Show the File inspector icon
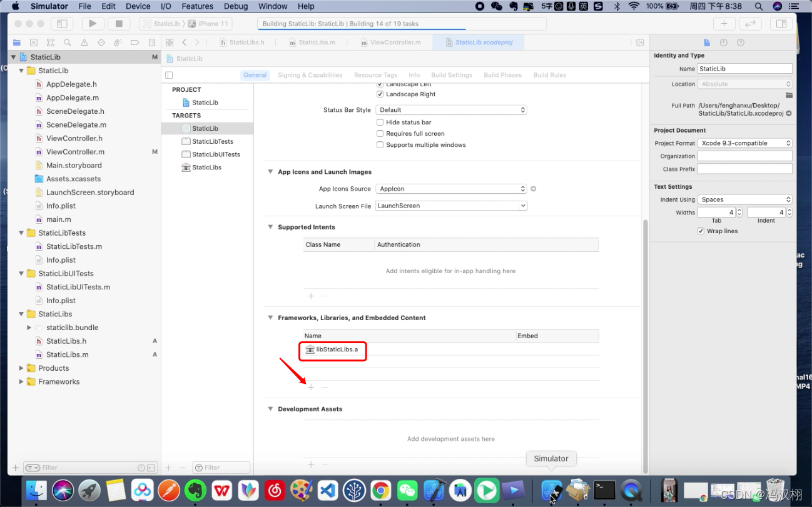812x507 pixels. coord(707,43)
